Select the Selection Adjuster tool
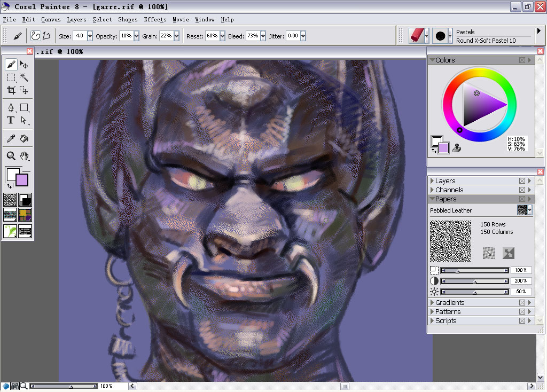 tap(24, 90)
